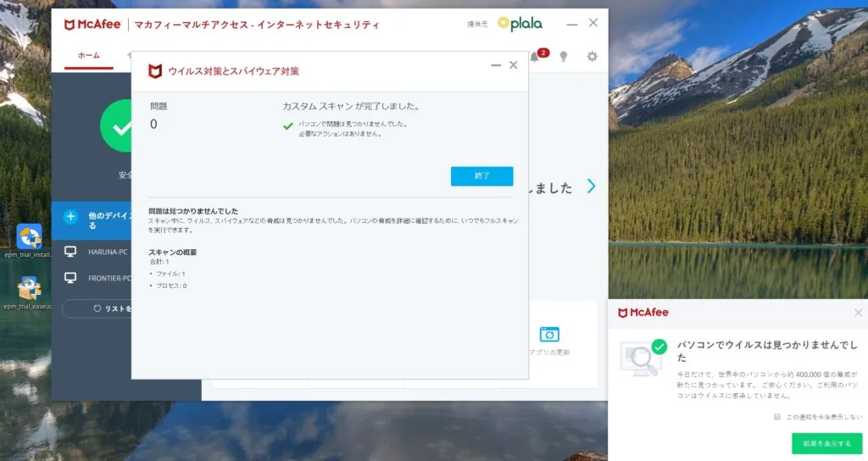Check この通知を今後表示しない checkbox
868x461 pixels.
(777, 417)
